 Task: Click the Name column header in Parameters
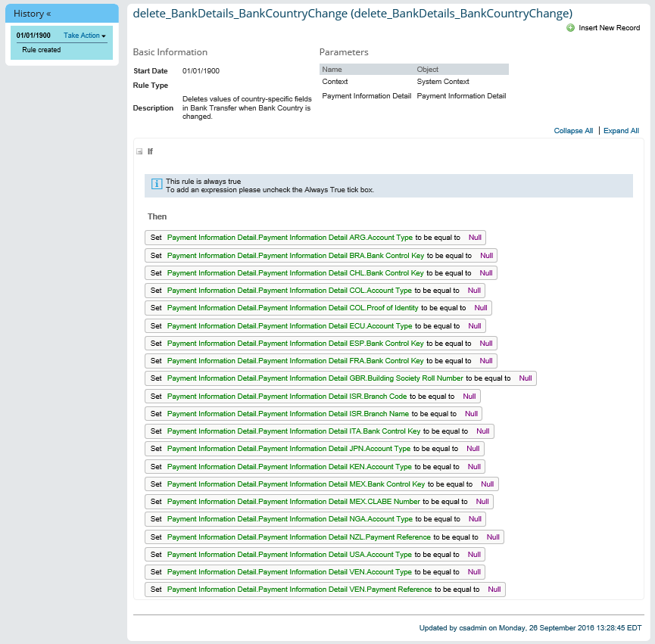[332, 70]
